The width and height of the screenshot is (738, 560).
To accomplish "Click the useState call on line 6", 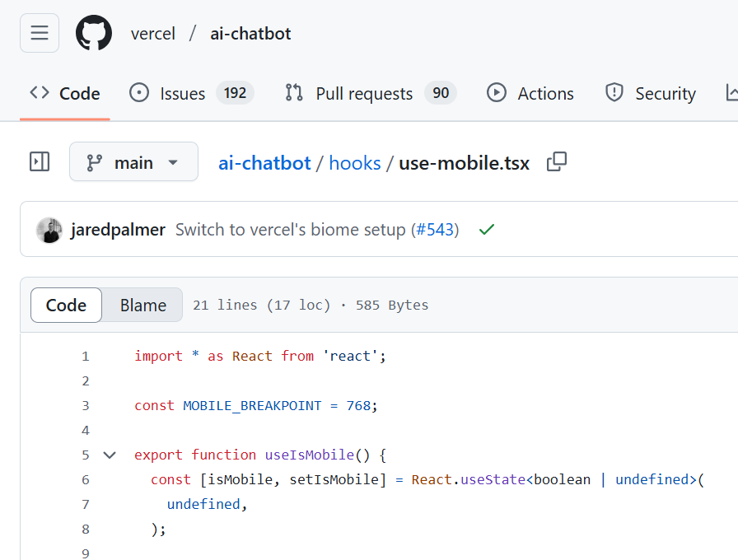I will tap(493, 479).
